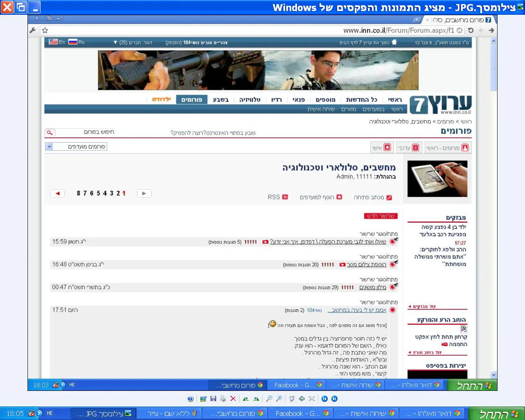Expand hidden system tray icons arrow
The image size is (525, 420).
[x=39, y=413]
